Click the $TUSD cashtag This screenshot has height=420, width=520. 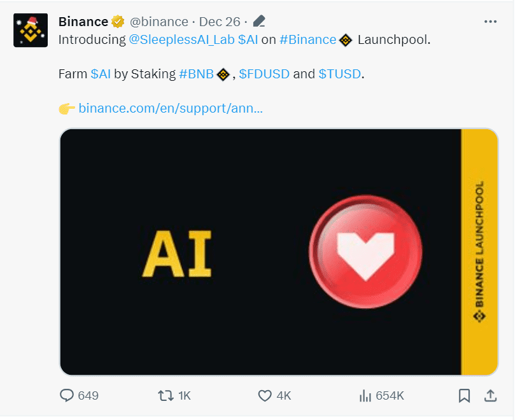pos(340,74)
